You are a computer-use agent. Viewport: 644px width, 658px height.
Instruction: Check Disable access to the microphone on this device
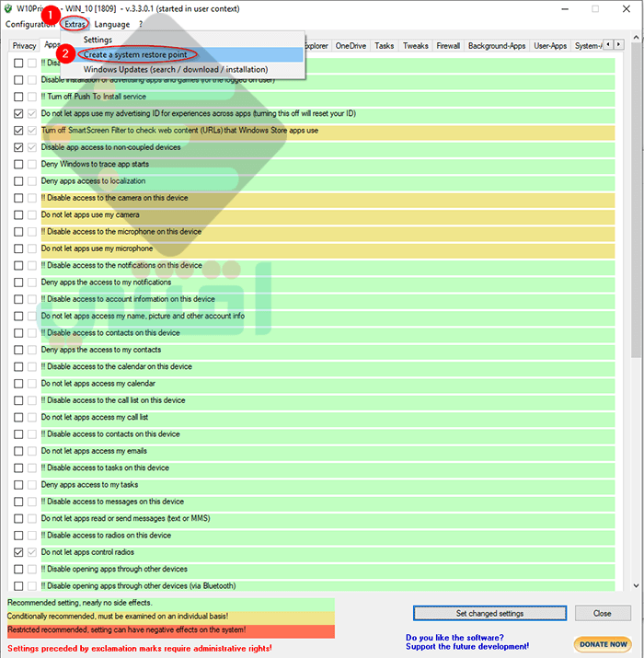18,232
